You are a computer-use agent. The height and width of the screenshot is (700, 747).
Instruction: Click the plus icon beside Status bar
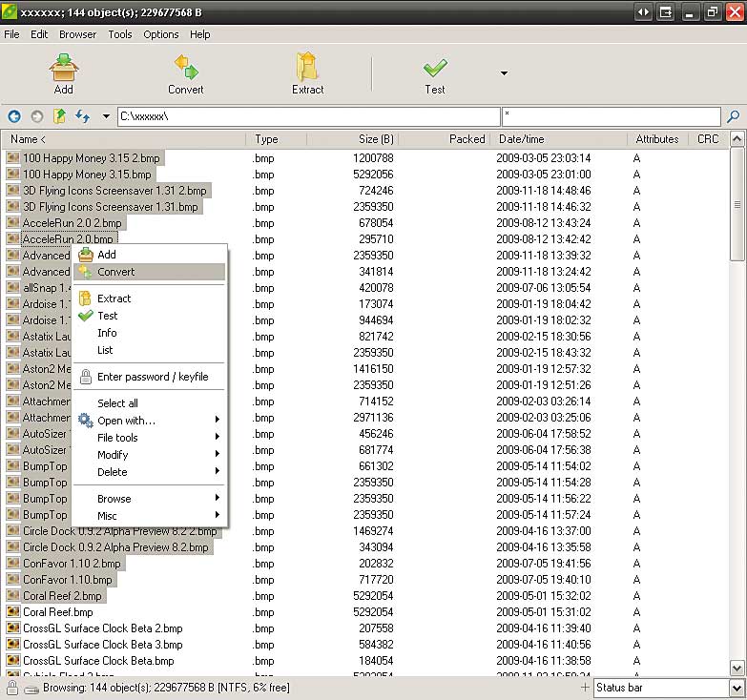tap(585, 688)
